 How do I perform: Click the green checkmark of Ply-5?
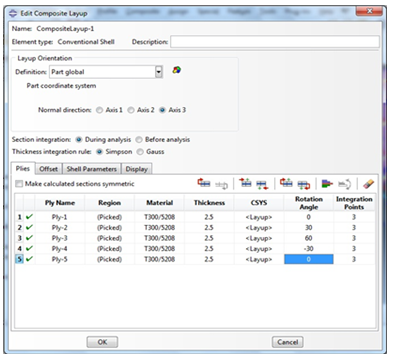[29, 259]
